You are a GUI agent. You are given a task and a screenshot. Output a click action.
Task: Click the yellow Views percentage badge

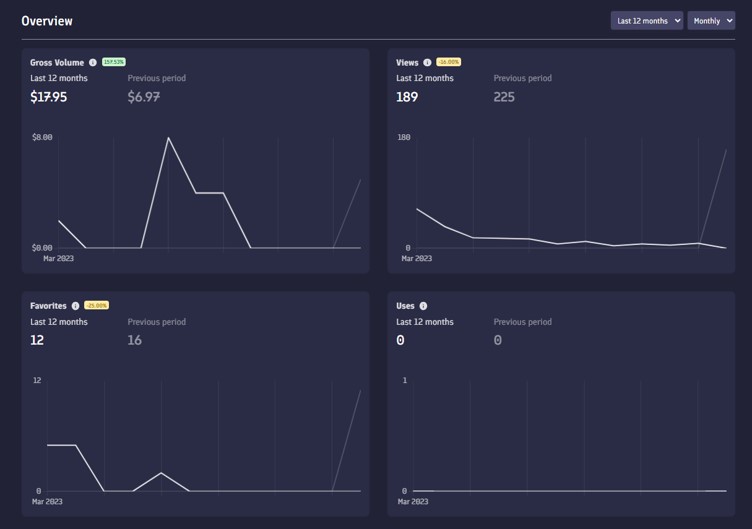[x=448, y=62]
